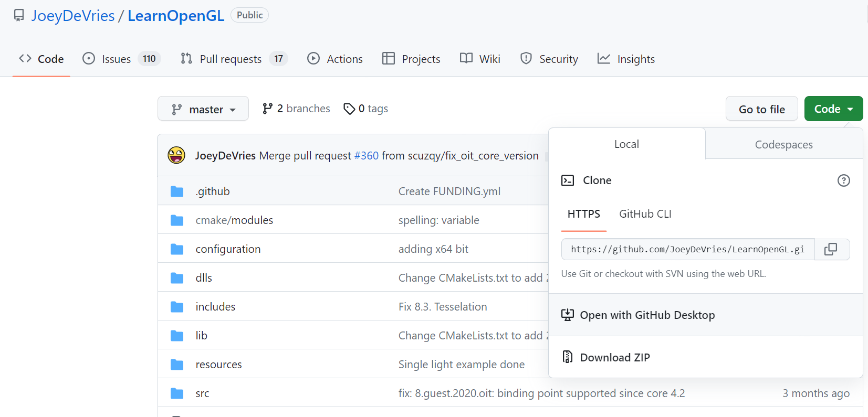The image size is (868, 417).
Task: Click the zip file icon beside Download ZIP
Action: [568, 357]
